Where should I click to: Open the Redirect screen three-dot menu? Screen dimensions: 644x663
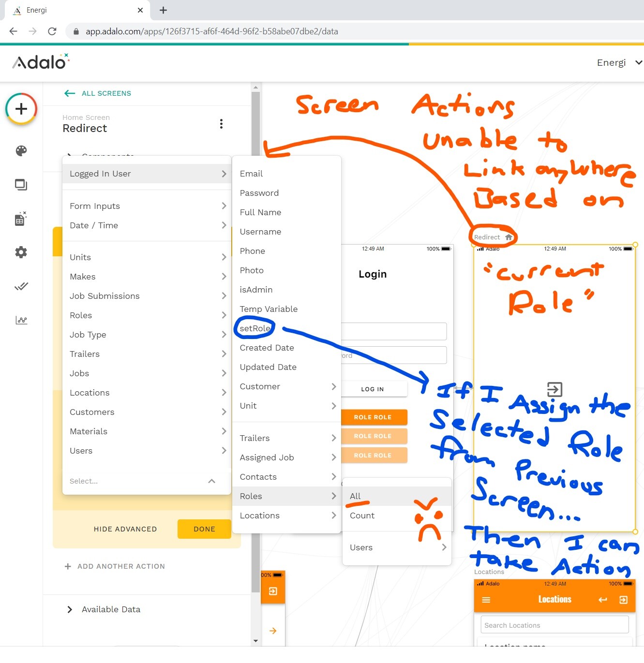pyautogui.click(x=221, y=124)
